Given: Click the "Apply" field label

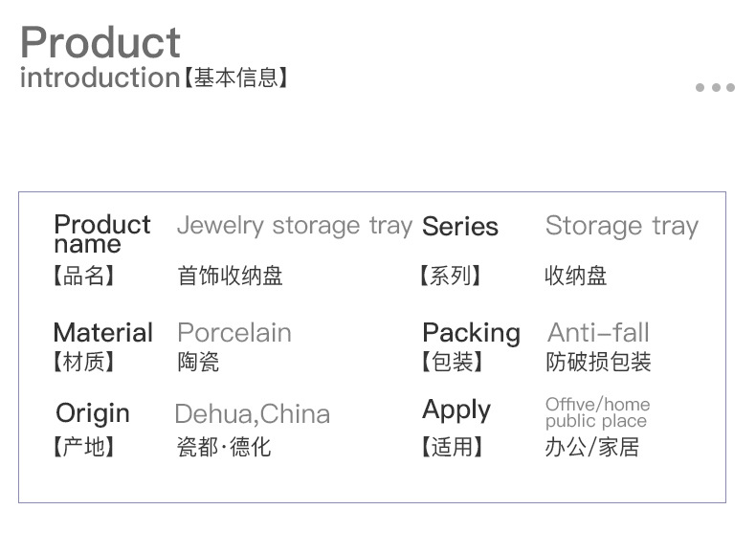Looking at the screenshot, I should (456, 410).
